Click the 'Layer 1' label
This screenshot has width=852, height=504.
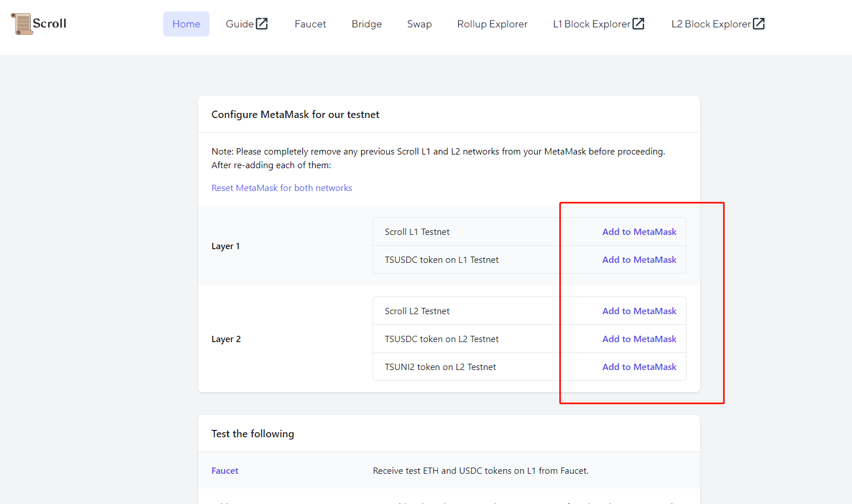point(225,246)
